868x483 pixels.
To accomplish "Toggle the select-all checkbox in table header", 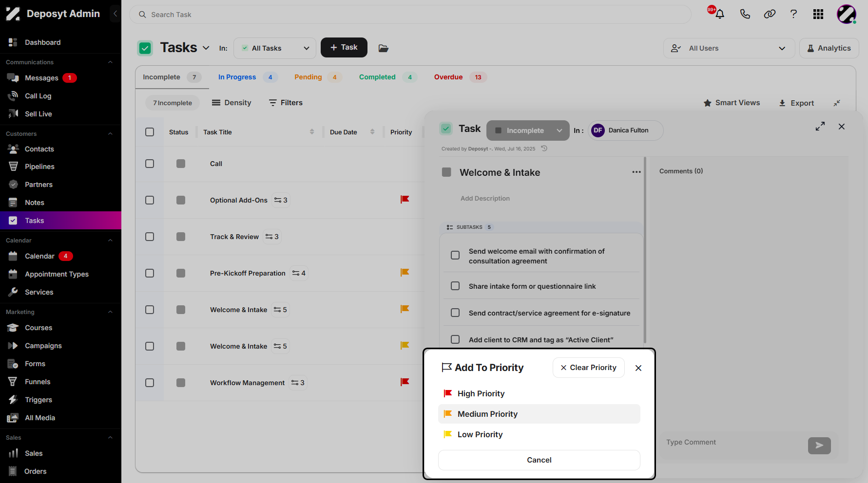I will coord(150,132).
